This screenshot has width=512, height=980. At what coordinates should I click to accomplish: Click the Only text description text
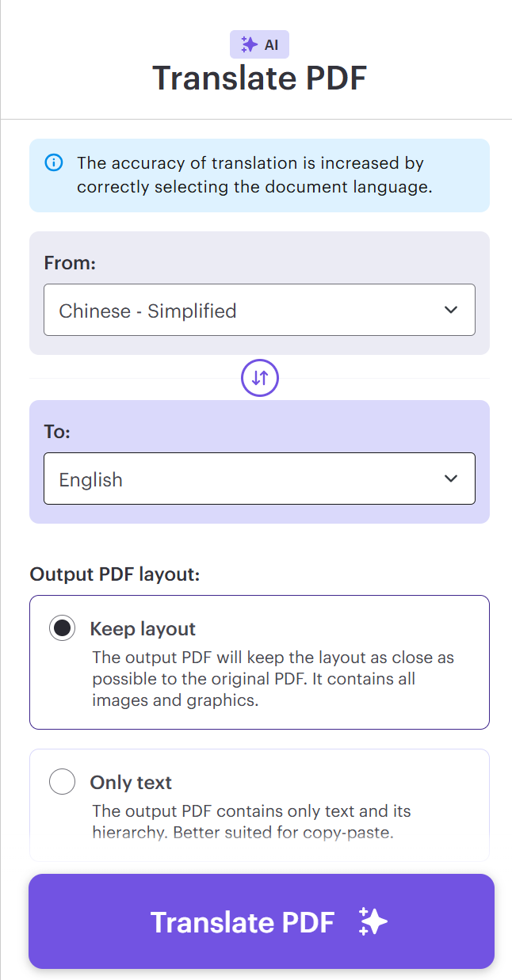point(251,822)
